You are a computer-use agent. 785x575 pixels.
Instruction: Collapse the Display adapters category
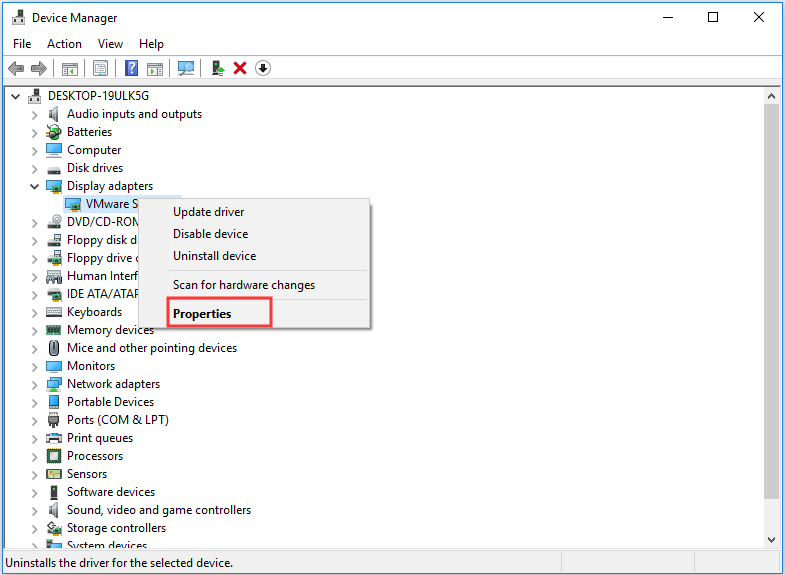[35, 186]
